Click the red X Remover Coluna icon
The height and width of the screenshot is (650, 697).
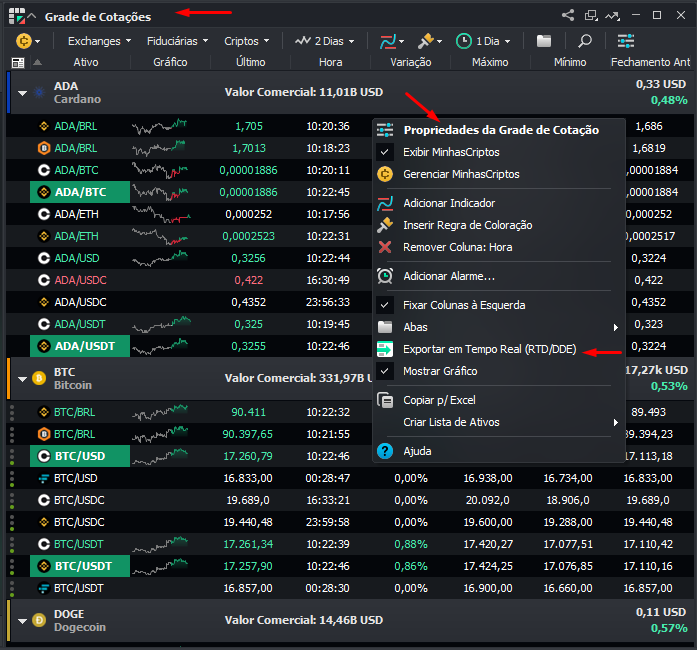(385, 247)
